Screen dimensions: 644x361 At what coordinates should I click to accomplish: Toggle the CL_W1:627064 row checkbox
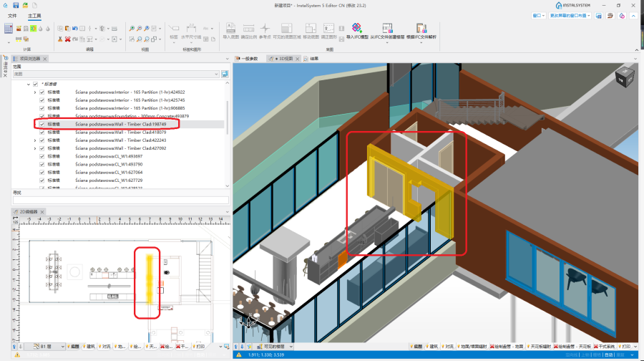(42, 173)
